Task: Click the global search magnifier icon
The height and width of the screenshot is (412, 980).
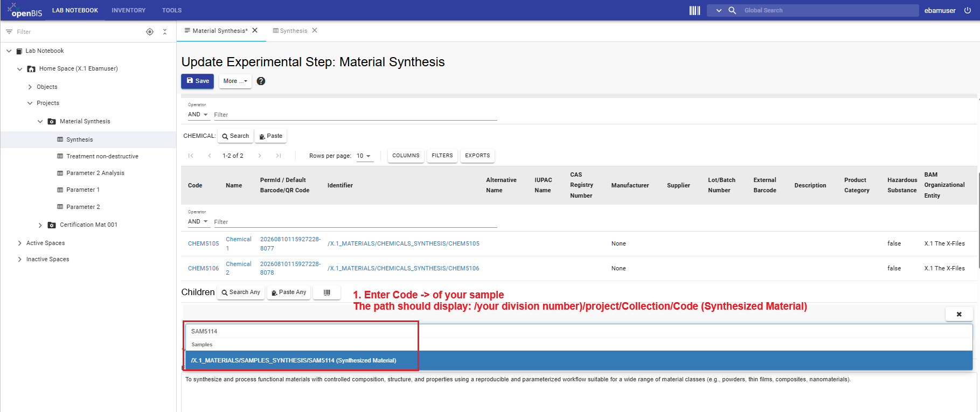Action: [732, 10]
